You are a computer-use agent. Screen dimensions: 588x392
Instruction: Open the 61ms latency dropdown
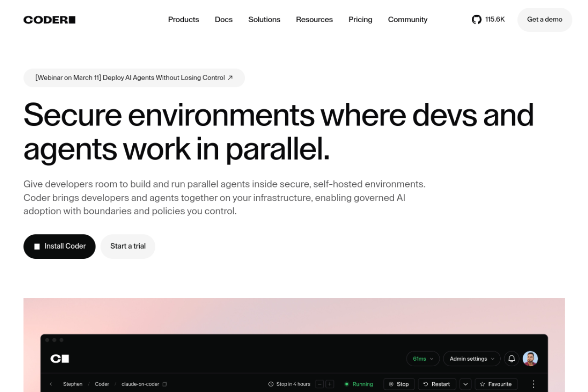(422, 358)
